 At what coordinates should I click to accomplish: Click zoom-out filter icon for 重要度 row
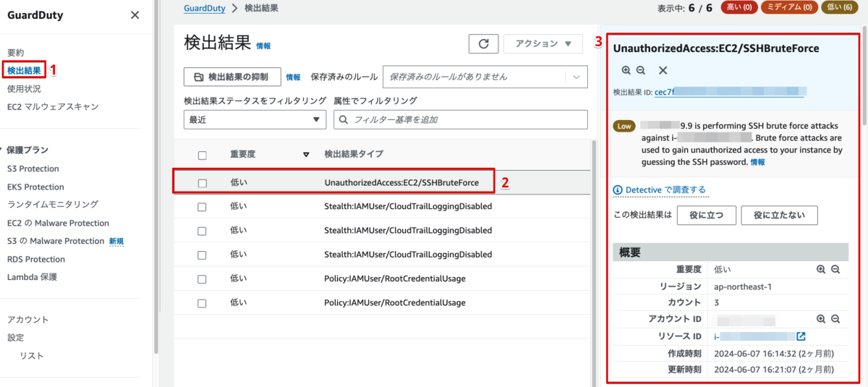click(835, 268)
